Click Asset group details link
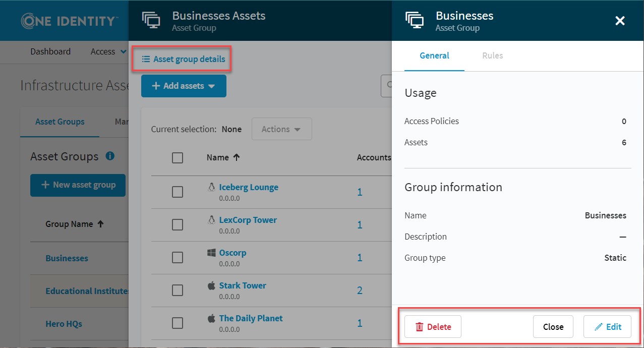The width and height of the screenshot is (644, 348). click(184, 59)
